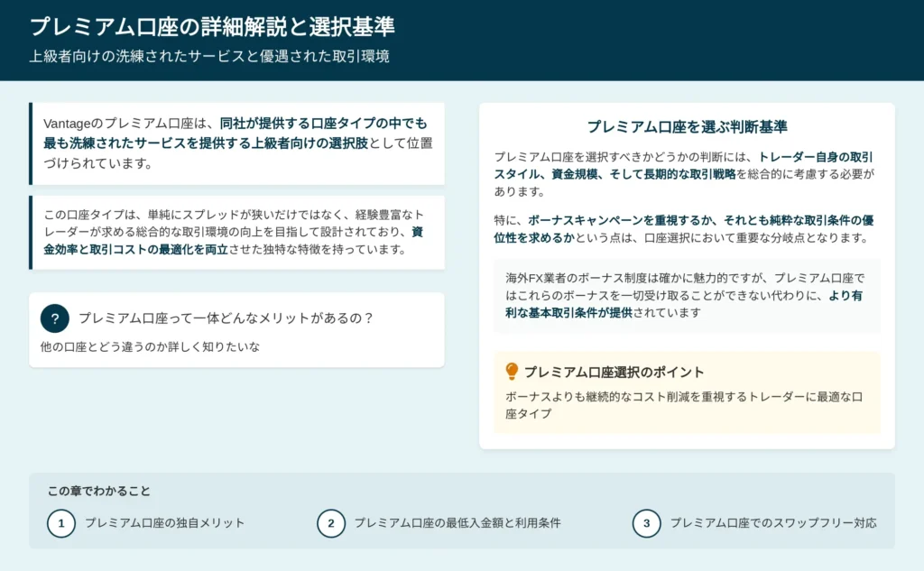Click the numbered circle 1 icon

pos(61,523)
